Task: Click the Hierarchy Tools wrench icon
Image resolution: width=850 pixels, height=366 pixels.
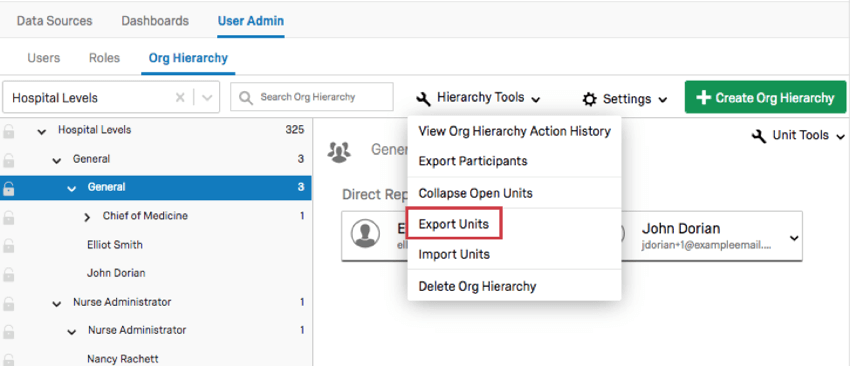Action: click(x=423, y=99)
